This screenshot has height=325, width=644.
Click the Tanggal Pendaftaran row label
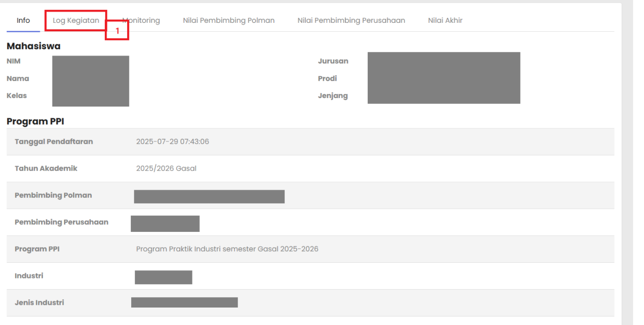click(54, 142)
